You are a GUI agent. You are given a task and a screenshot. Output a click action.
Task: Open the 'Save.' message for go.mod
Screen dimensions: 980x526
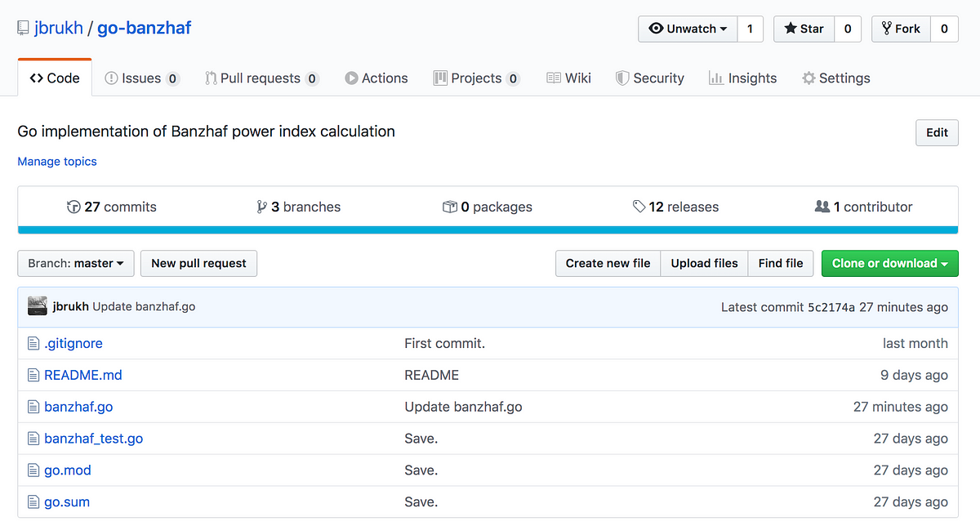[421, 470]
